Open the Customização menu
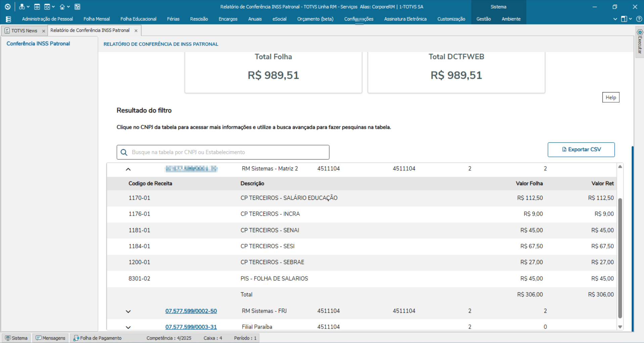The width and height of the screenshot is (644, 343). 451,19
